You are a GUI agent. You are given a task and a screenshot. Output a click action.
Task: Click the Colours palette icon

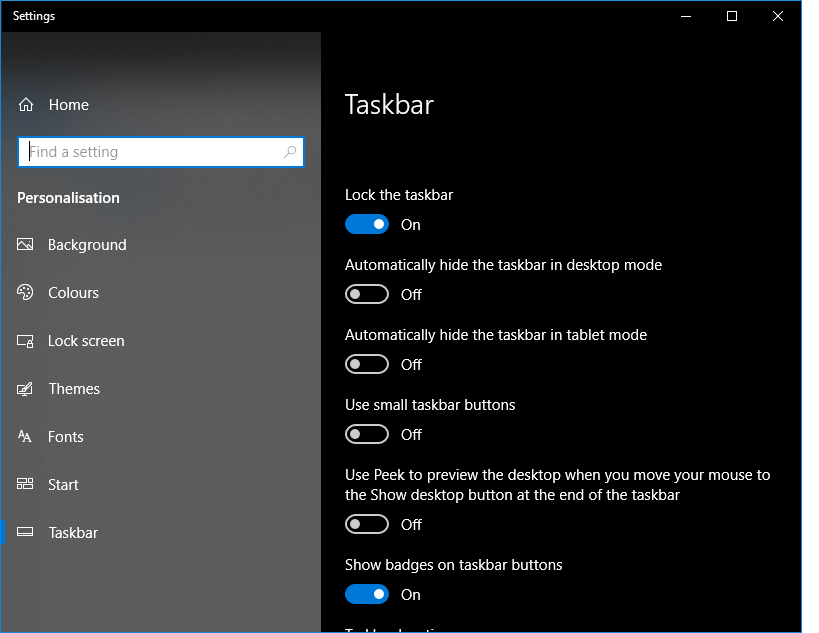pos(26,293)
